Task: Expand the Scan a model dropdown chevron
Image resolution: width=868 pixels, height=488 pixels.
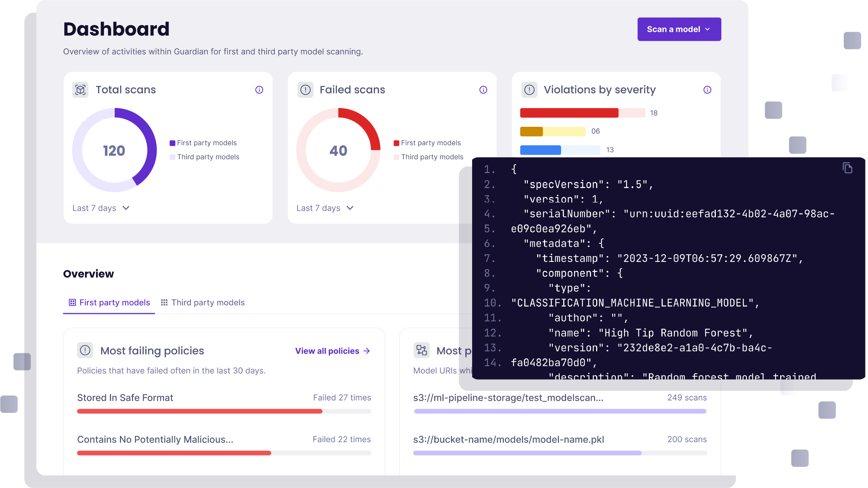Action: coord(707,29)
